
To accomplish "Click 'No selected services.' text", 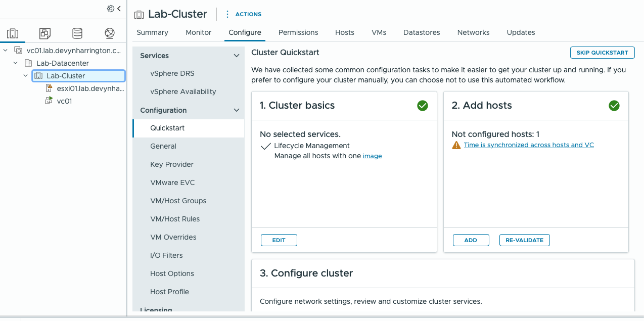I will (x=300, y=134).
